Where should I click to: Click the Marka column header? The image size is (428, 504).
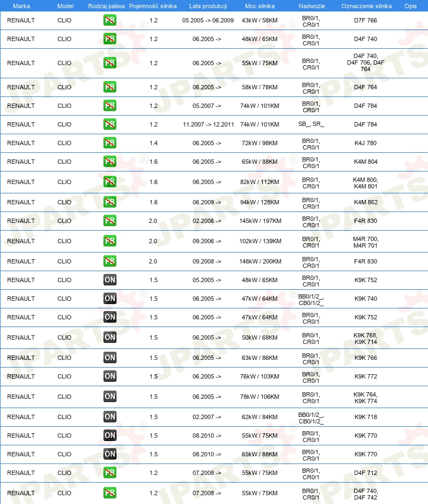click(21, 6)
